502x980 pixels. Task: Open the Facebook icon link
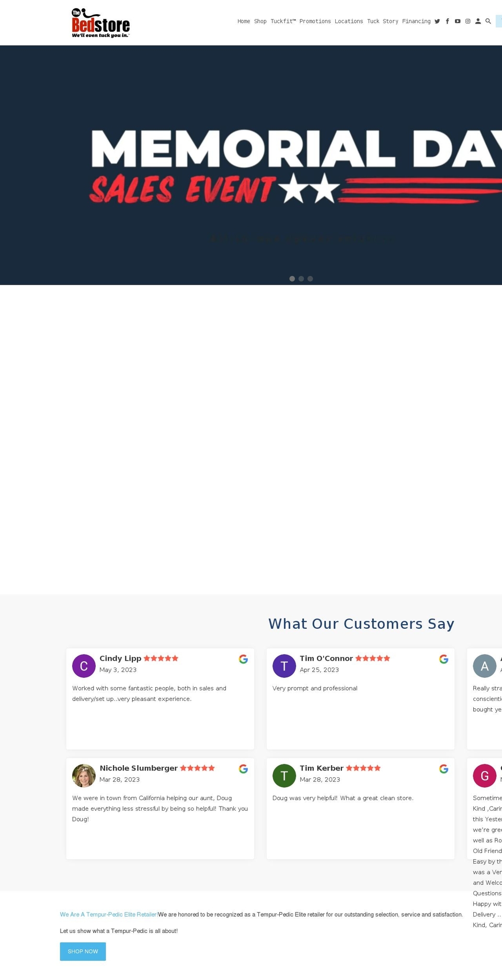pos(447,21)
